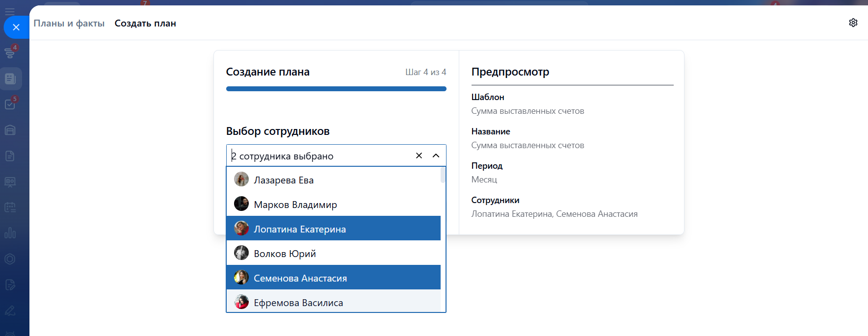868x336 pixels.
Task: Close the plan creation side panel
Action: [16, 27]
